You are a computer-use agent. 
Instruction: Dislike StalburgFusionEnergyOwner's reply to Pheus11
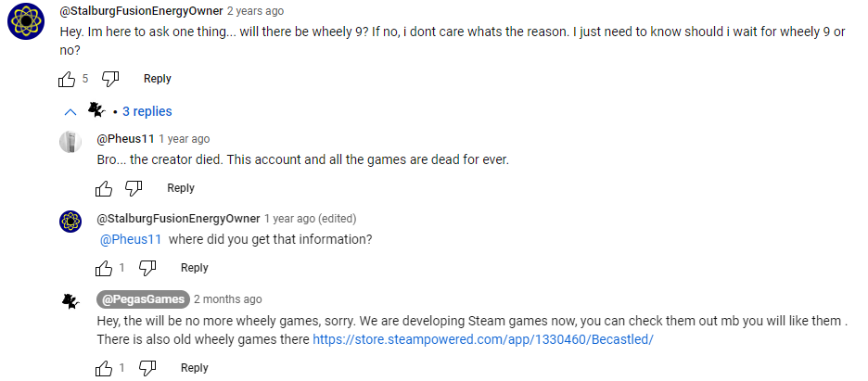[147, 268]
